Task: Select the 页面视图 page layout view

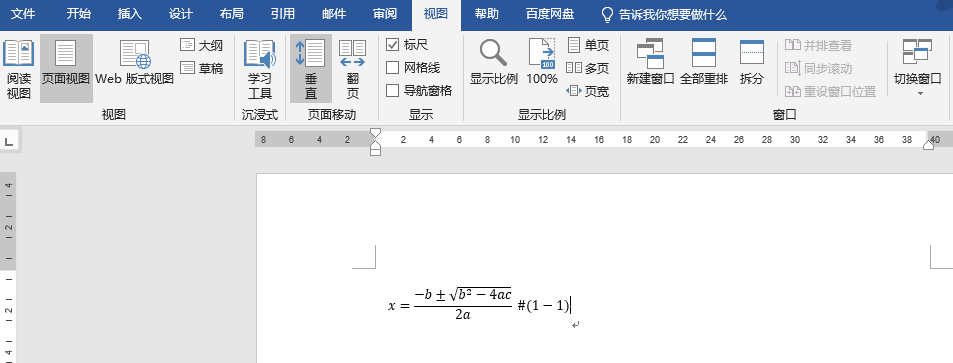Action: [x=66, y=69]
